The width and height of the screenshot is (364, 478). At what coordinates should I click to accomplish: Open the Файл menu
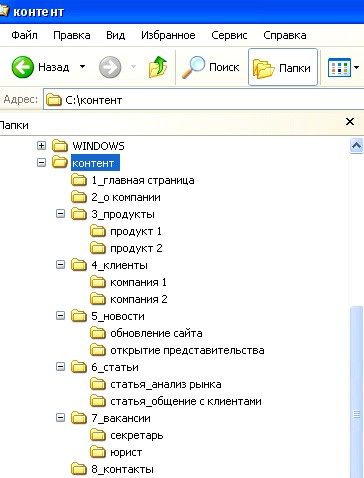tap(24, 35)
